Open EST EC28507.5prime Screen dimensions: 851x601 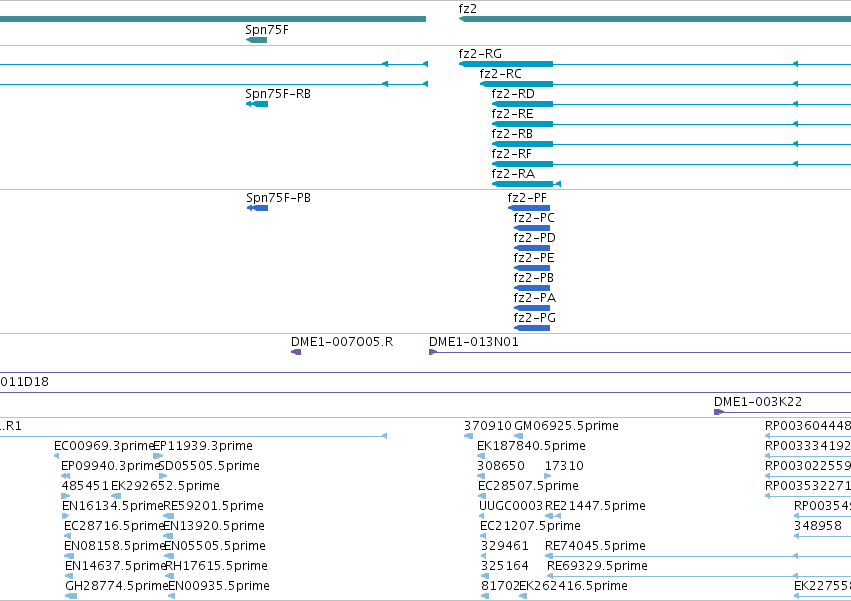click(x=528, y=486)
